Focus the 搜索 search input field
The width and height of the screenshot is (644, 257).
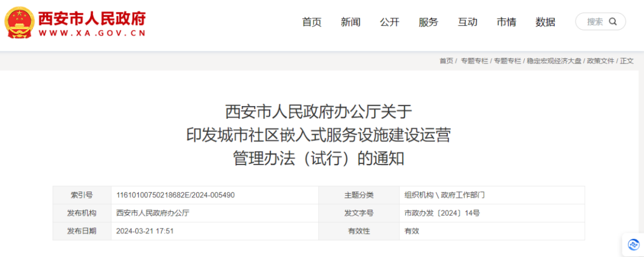(x=600, y=21)
